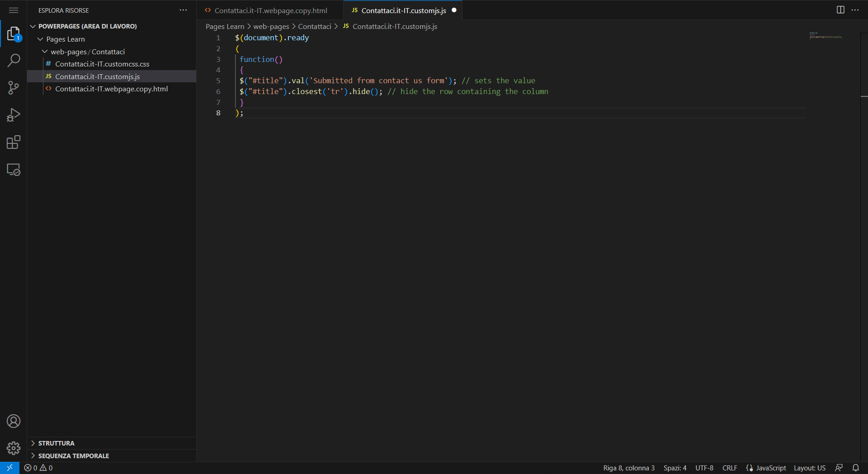Switch to Contattaci.it-IT.webpage.copy.html tab
This screenshot has width=868, height=474.
click(270, 10)
